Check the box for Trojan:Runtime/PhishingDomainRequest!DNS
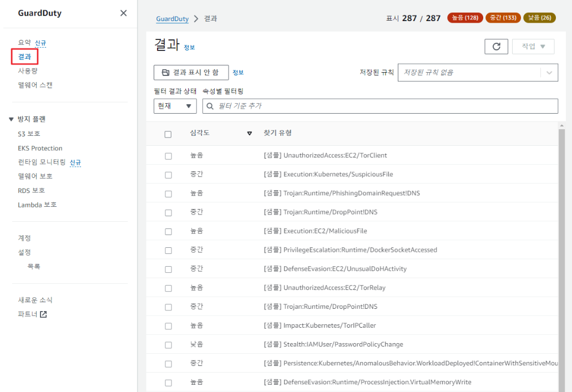Screen dimensions: 572x392 tap(168, 194)
